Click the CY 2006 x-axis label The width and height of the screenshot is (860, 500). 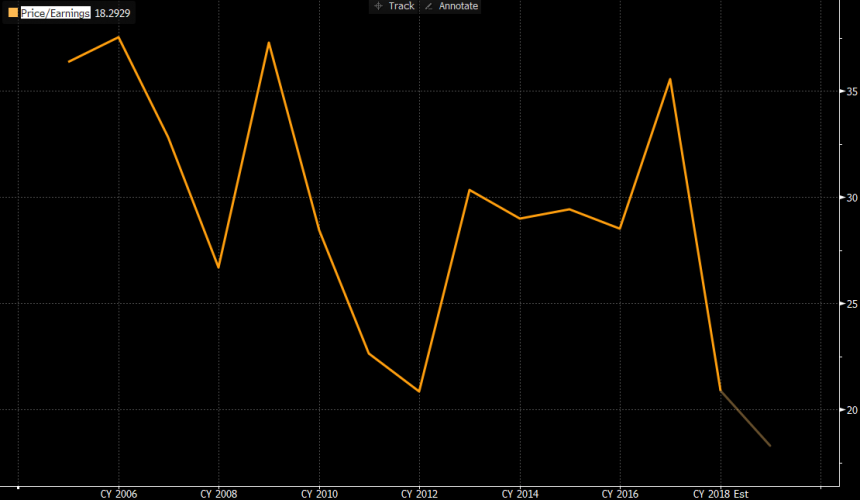click(118, 494)
